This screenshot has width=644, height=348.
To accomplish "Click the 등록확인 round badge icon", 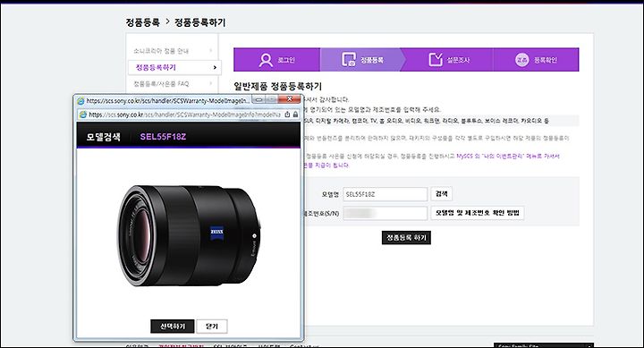I will [x=522, y=60].
